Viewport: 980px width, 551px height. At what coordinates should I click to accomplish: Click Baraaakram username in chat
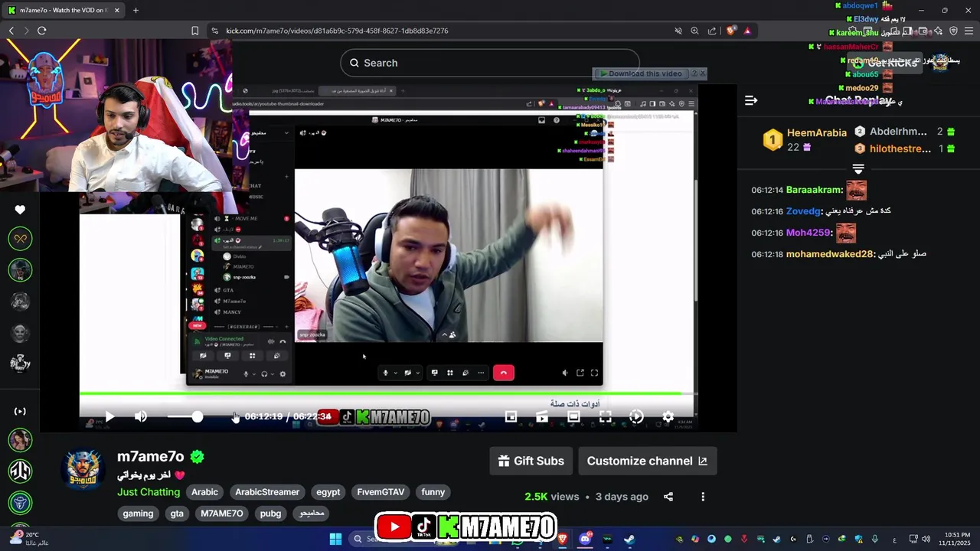coord(813,190)
